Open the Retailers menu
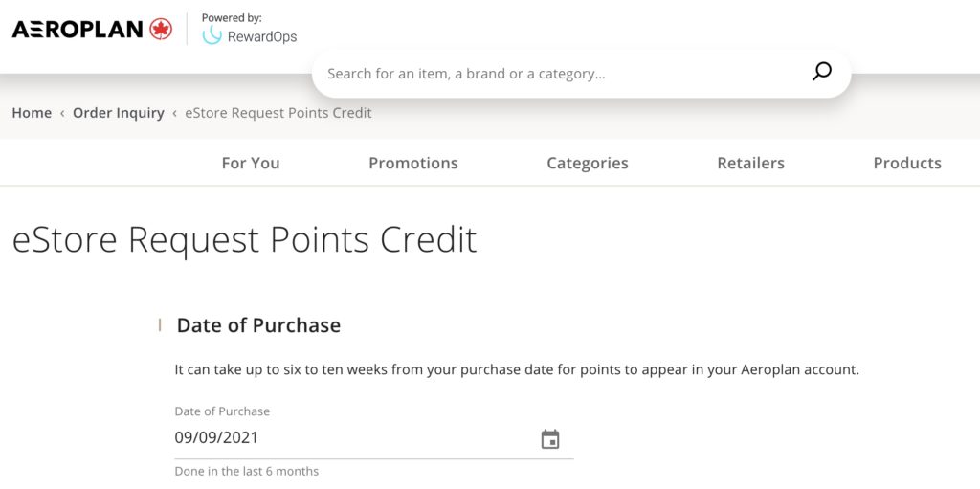980x489 pixels. [x=751, y=163]
